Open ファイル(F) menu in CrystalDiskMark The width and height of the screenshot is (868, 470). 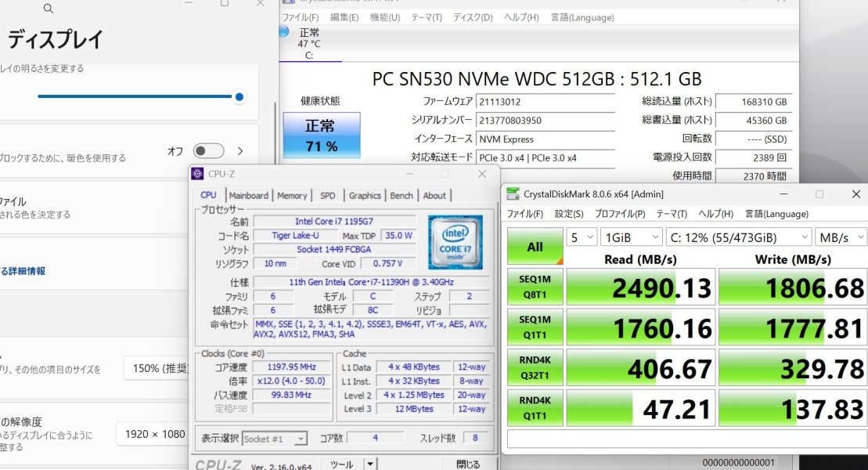coord(524,214)
